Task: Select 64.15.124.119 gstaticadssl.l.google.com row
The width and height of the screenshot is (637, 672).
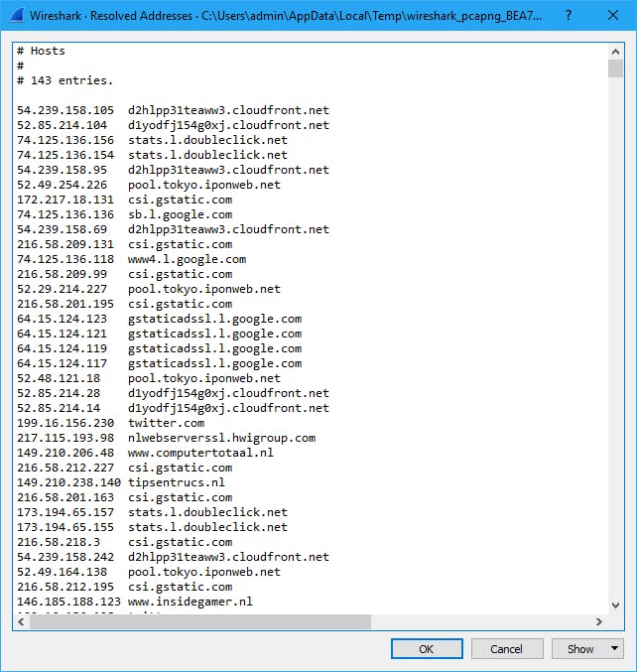Action: tap(160, 348)
